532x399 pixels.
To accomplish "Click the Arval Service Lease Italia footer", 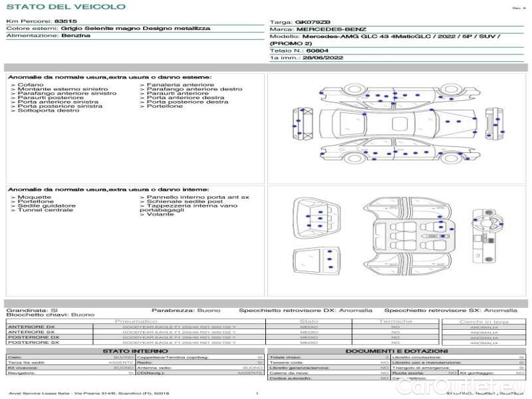I will [x=89, y=394].
